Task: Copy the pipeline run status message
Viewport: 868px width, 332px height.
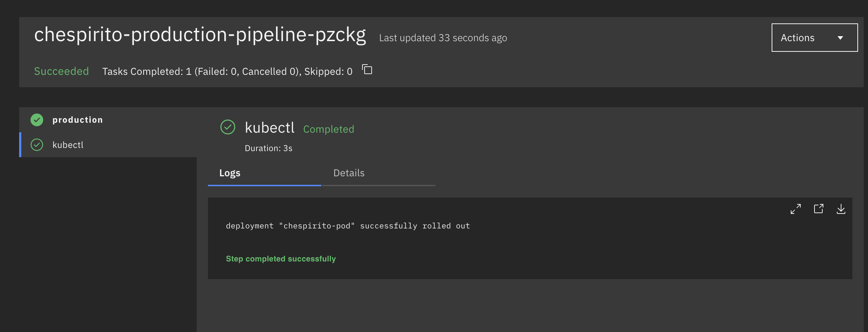Action: pos(367,70)
